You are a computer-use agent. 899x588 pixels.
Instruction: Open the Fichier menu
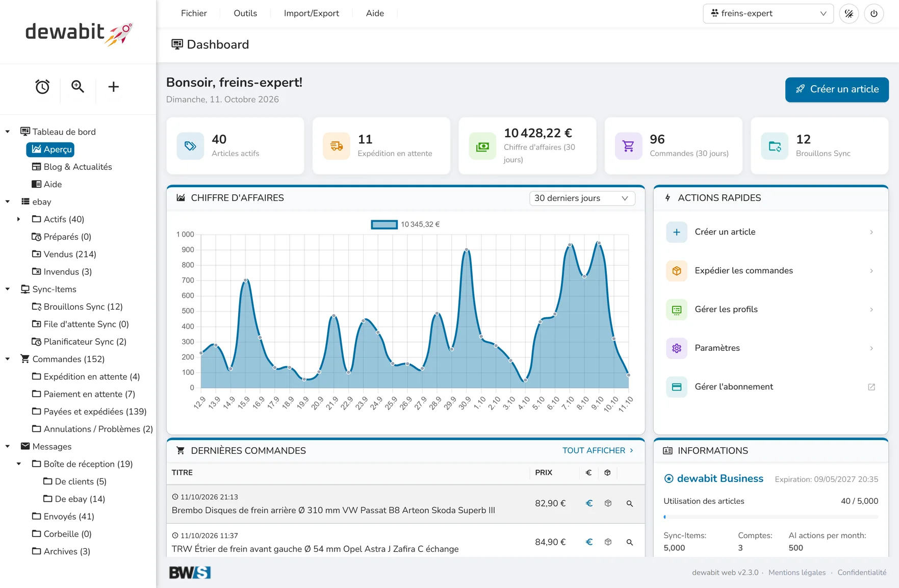pos(194,13)
